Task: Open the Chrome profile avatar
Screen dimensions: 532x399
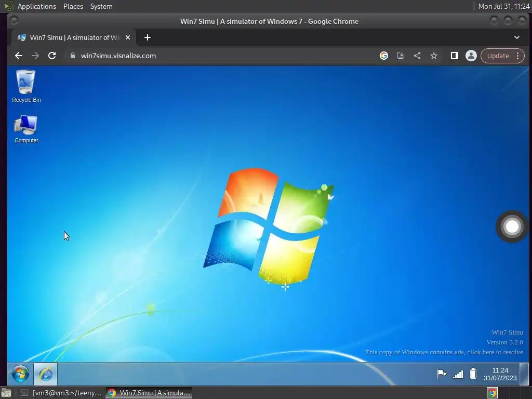Action: point(471,56)
